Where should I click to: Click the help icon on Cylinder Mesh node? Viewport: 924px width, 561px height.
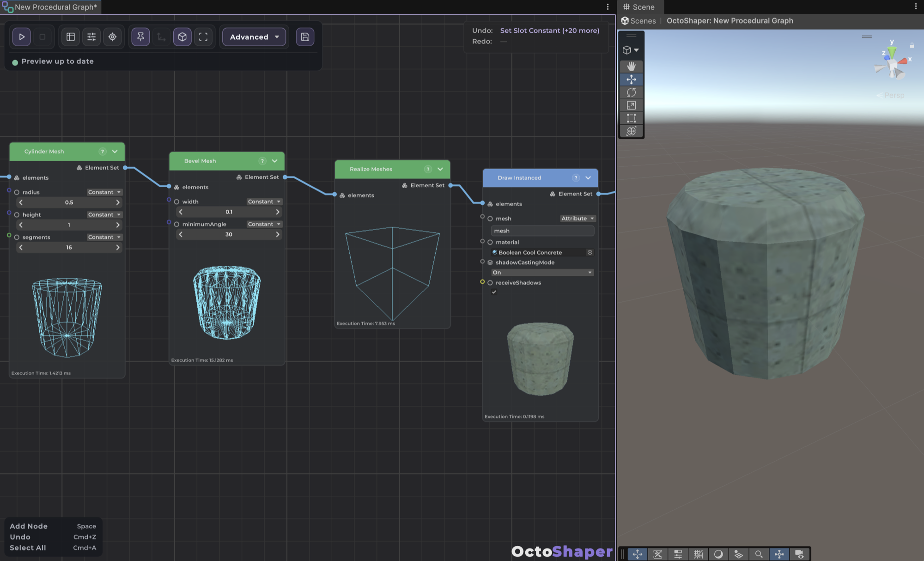[103, 152]
